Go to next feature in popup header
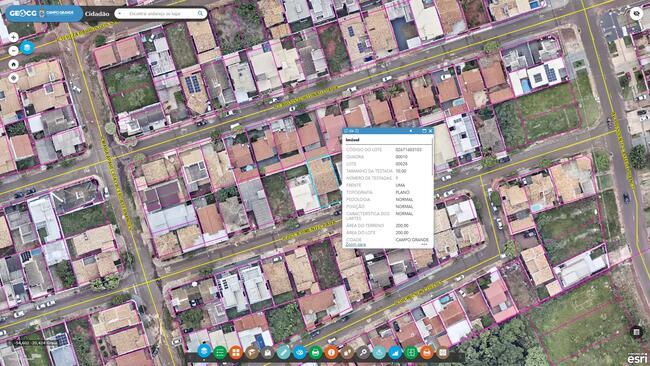 pos(411,131)
